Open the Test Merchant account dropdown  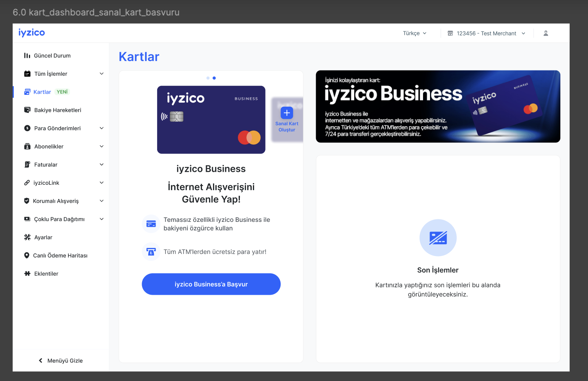coord(487,33)
